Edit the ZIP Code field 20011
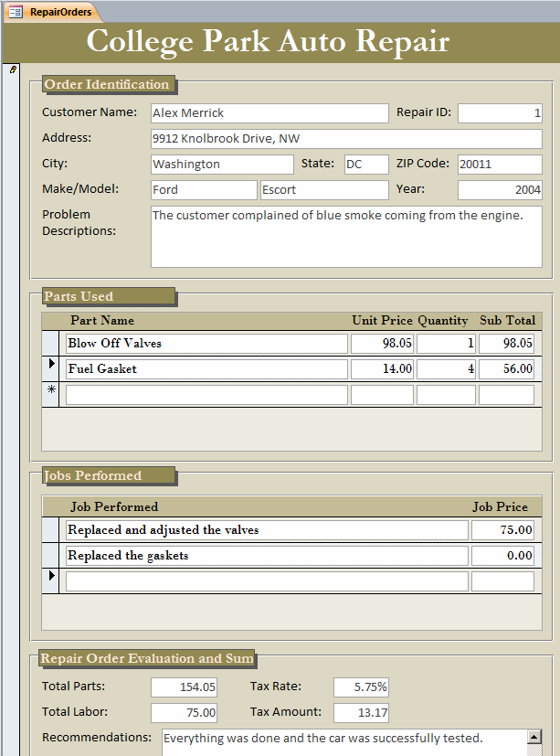This screenshot has height=756, width=560. [500, 165]
